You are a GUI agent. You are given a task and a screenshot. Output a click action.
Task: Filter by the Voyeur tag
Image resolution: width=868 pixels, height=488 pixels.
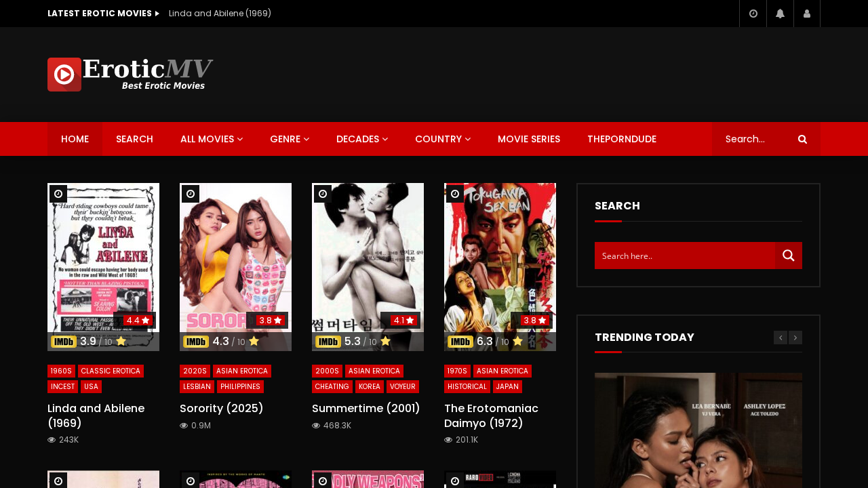(x=403, y=386)
